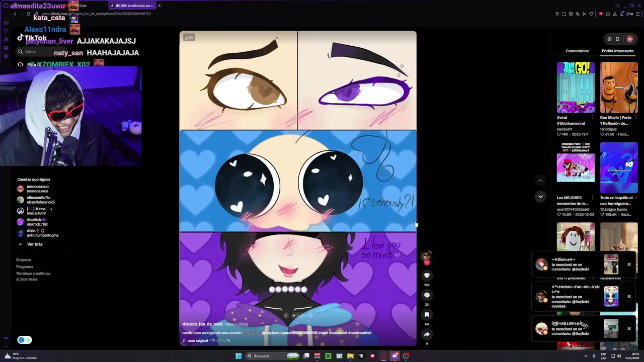
Task: Open the elinsanofiufiu account
Action: pyautogui.click(x=36, y=200)
